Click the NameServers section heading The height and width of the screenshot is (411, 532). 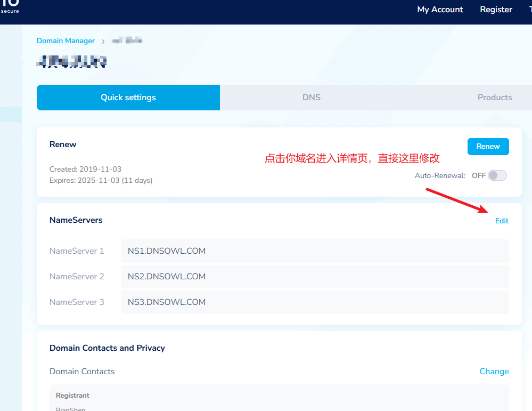[76, 220]
